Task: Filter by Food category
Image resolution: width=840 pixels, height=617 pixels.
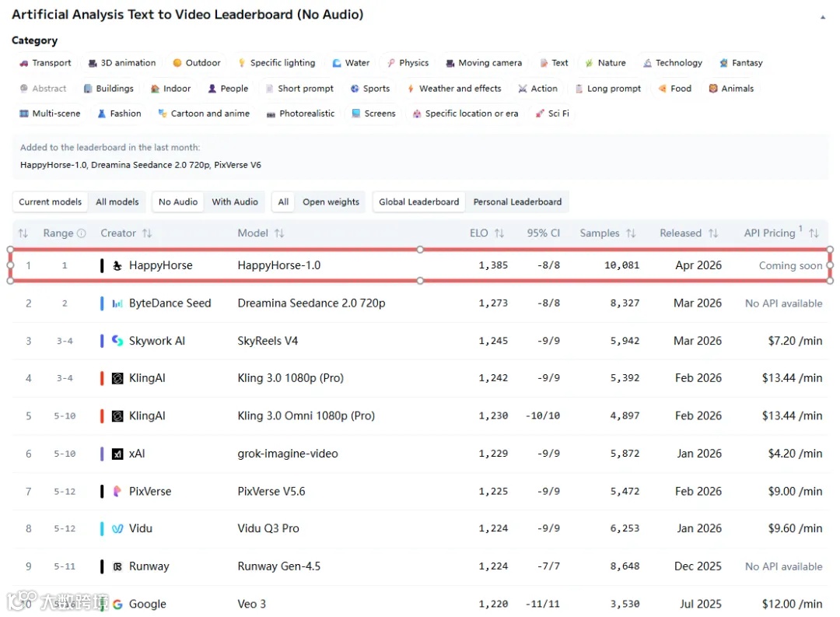Action: pos(675,89)
